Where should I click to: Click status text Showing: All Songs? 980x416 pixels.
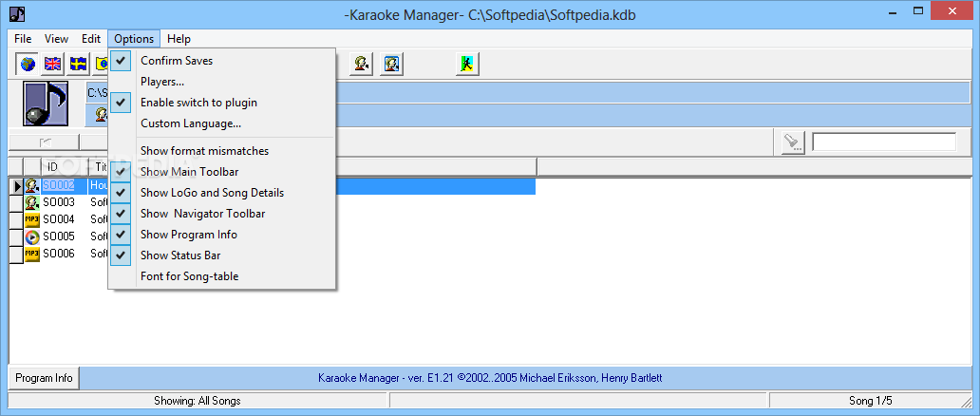click(198, 401)
